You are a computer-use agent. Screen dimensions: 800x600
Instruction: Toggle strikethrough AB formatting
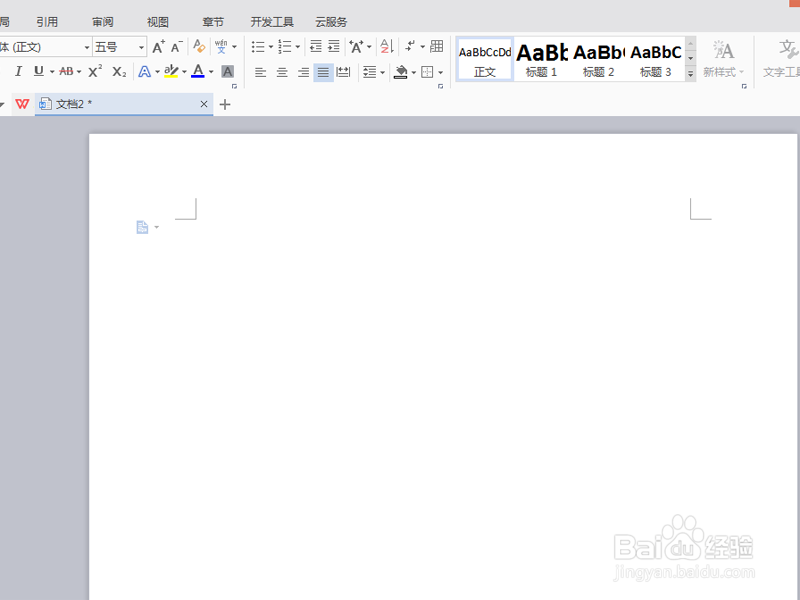coord(66,71)
